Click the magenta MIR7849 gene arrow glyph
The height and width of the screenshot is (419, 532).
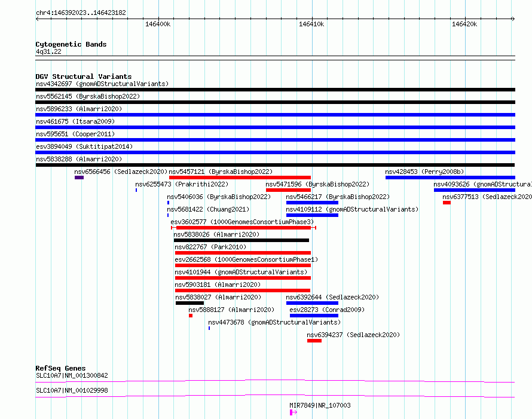click(293, 412)
